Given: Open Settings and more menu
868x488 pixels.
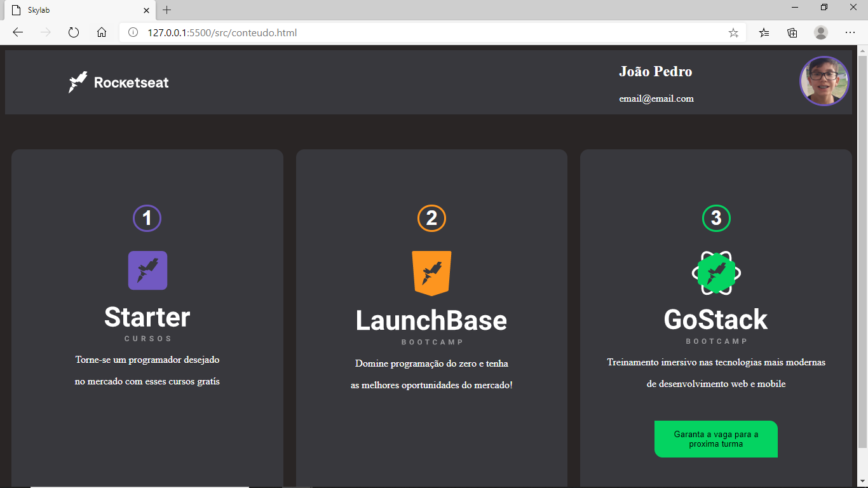Looking at the screenshot, I should click(850, 32).
